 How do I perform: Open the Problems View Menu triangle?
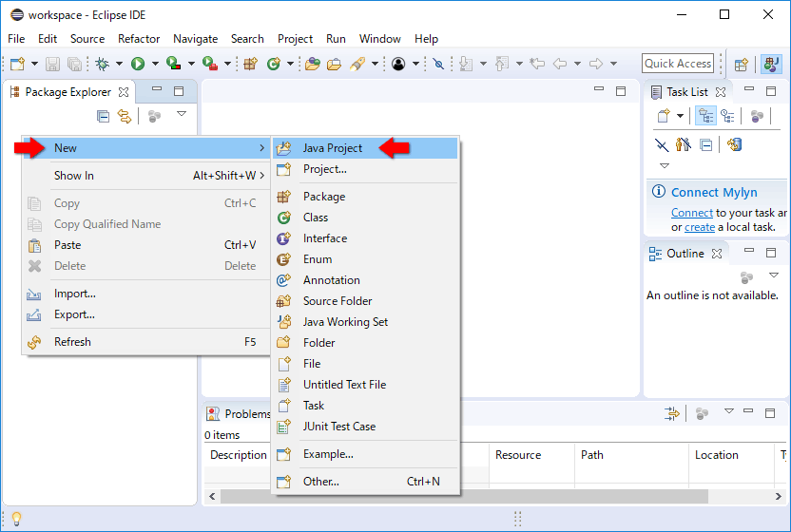729,411
